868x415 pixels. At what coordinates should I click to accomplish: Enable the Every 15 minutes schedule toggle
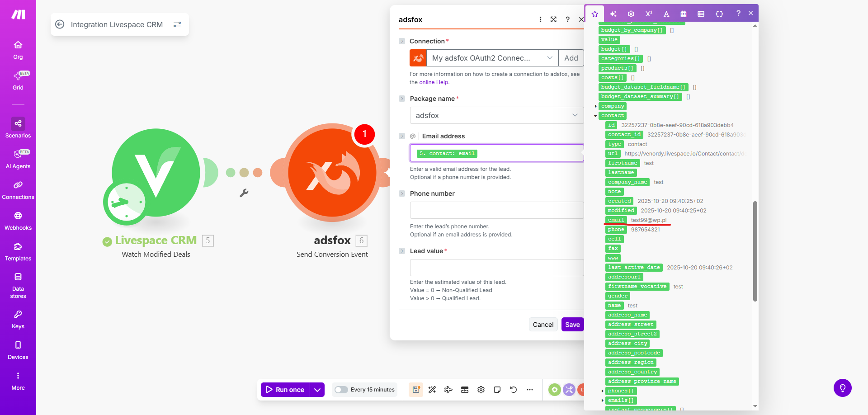click(341, 390)
